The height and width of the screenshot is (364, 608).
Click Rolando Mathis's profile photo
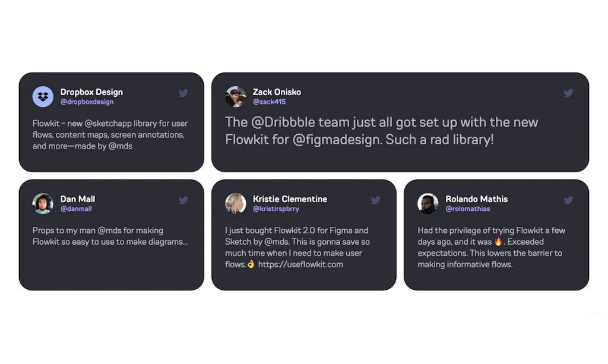[428, 203]
